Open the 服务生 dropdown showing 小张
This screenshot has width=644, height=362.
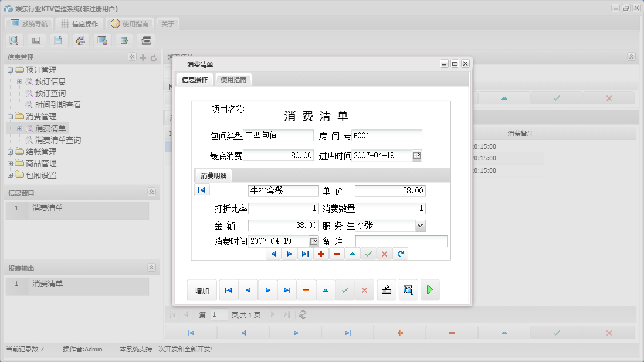tap(420, 226)
